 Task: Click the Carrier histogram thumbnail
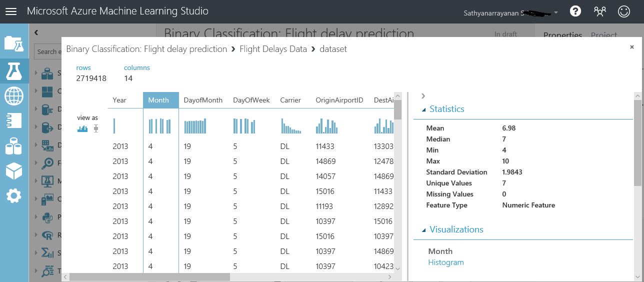click(x=291, y=126)
